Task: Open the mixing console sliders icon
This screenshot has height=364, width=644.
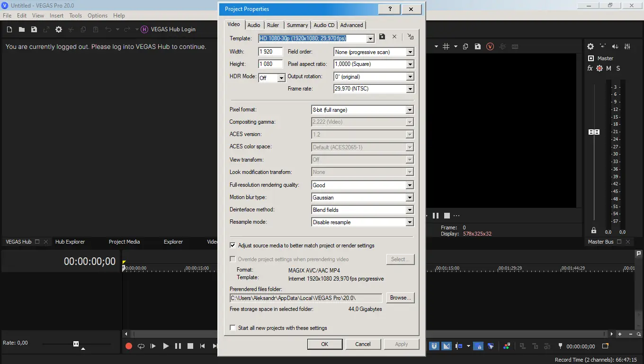Action: coord(627,46)
